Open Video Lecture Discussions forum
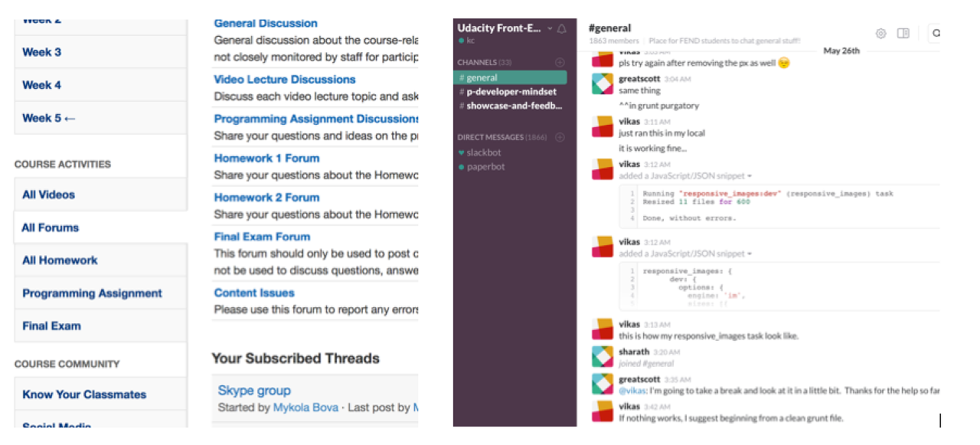Viewport: 980px width, 445px height. click(285, 80)
